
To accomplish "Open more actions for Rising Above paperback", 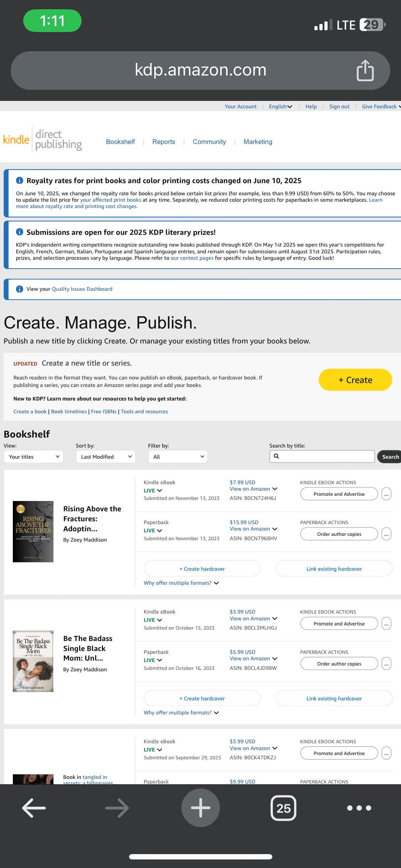I will point(386,534).
